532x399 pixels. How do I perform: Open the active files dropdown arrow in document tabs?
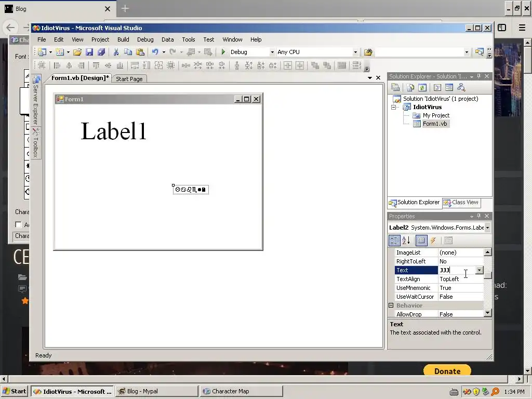[x=370, y=78]
